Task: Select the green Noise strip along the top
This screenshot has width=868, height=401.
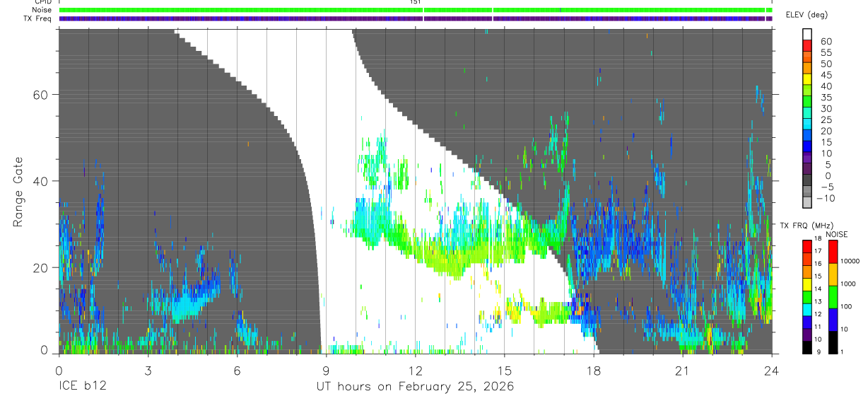Action: tap(415, 10)
